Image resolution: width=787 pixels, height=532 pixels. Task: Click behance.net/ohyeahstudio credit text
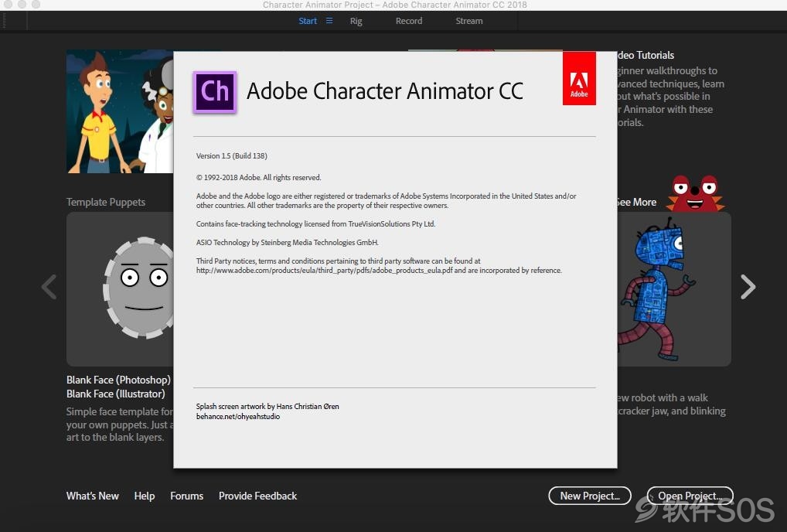pyautogui.click(x=238, y=416)
